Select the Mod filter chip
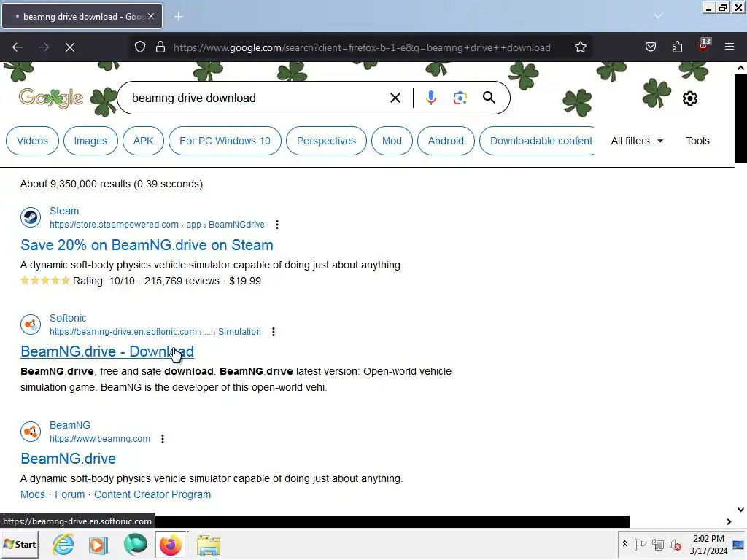The image size is (747, 560). tap(392, 141)
